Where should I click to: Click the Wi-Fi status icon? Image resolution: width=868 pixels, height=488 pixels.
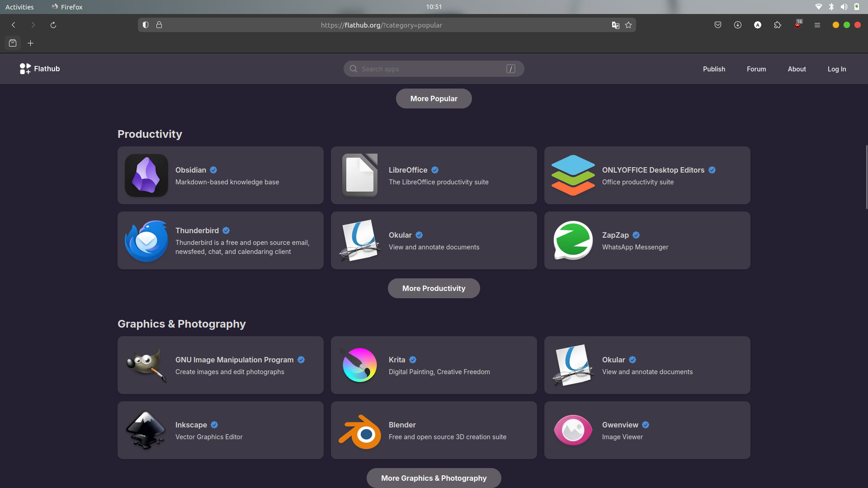tap(819, 7)
